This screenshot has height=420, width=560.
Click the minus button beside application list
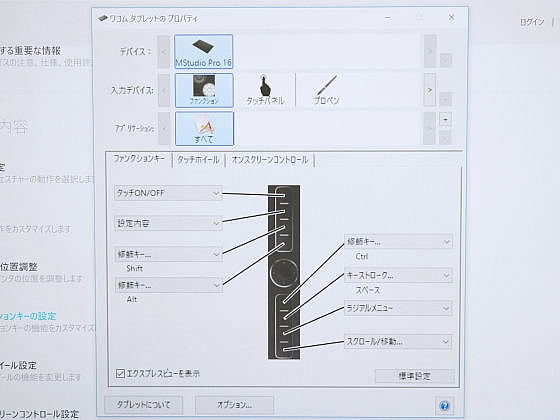[445, 119]
